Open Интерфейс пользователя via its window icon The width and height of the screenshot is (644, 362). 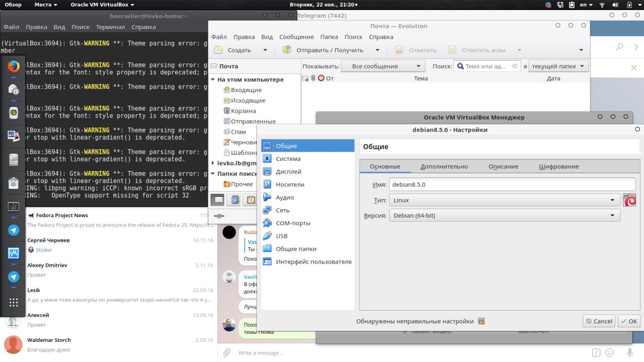click(267, 262)
